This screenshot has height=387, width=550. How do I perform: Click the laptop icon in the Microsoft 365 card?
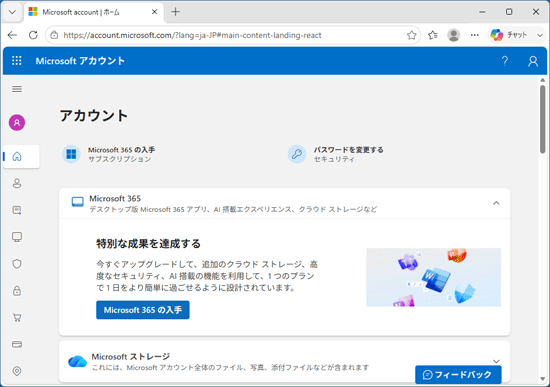point(78,202)
